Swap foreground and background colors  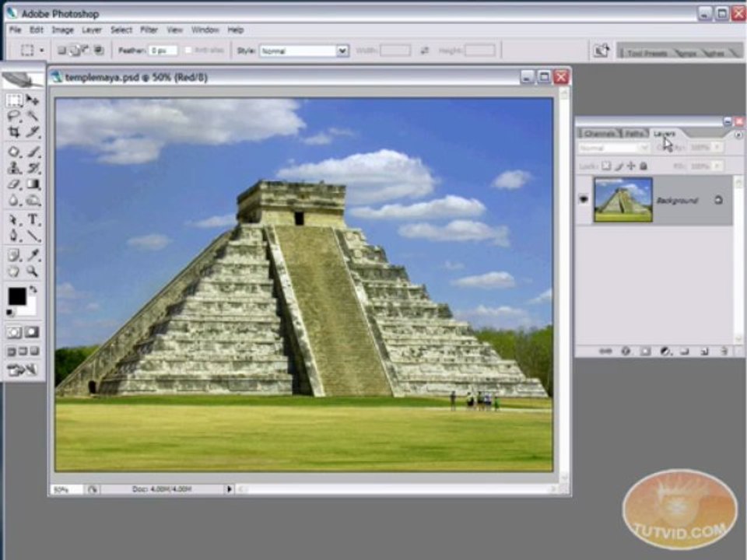tap(33, 289)
